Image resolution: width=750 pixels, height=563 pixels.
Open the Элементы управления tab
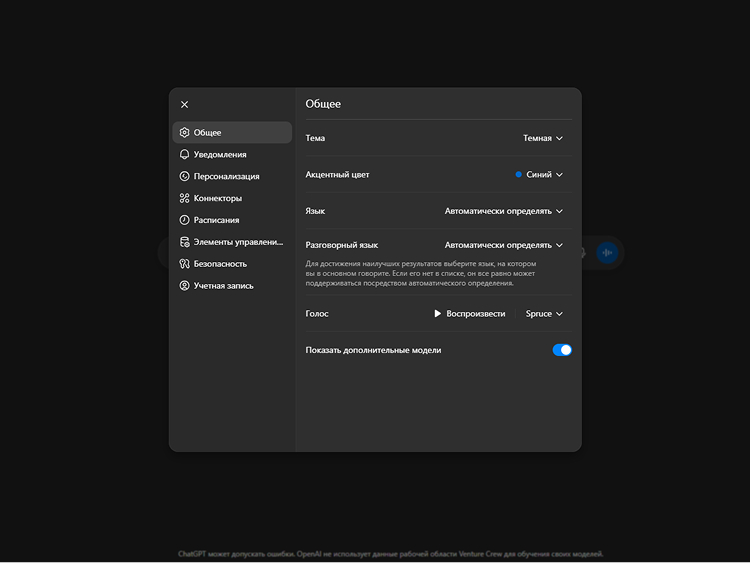232,242
